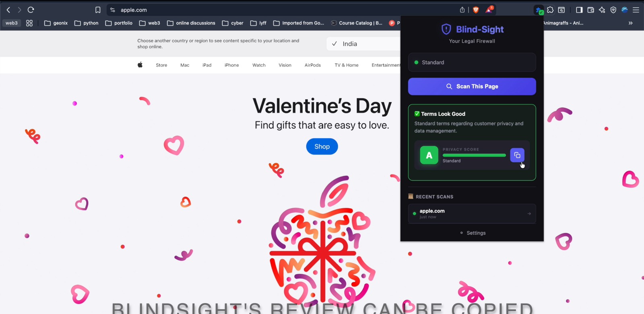Viewport: 644px width, 314px height.
Task: Click the 'RECENT SCANS' section label
Action: pyautogui.click(x=434, y=197)
